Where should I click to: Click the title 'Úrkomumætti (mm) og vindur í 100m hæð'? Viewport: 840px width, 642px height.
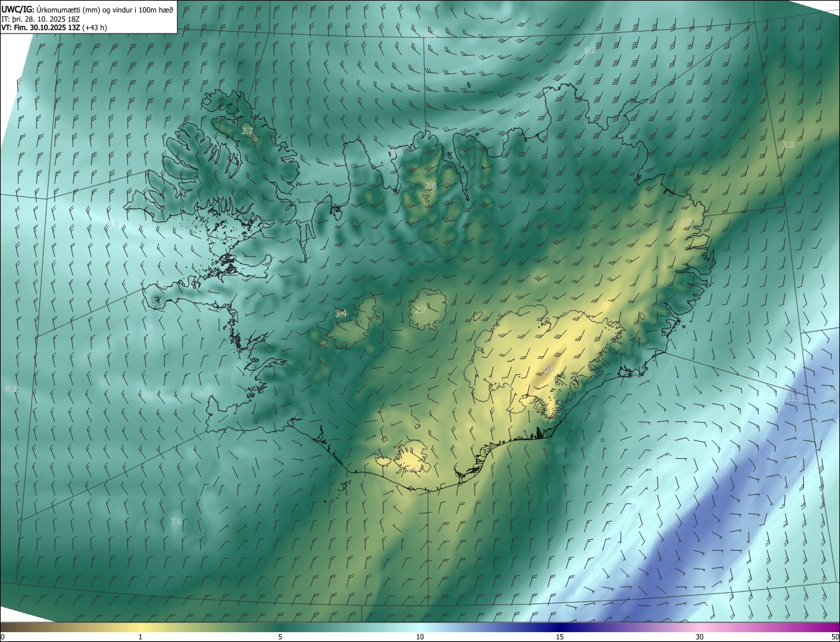click(105, 9)
